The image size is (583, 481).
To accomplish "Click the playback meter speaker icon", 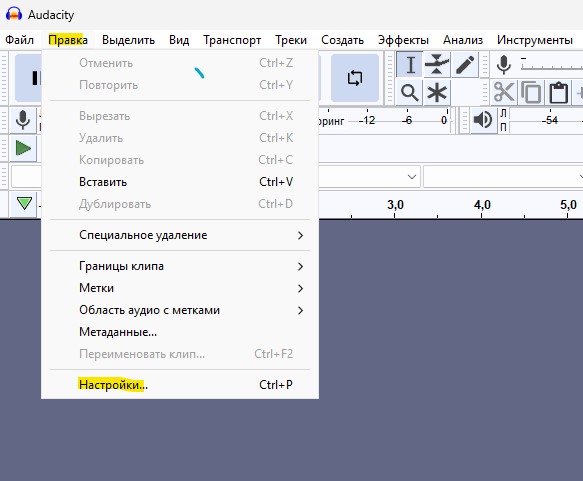I will point(483,120).
